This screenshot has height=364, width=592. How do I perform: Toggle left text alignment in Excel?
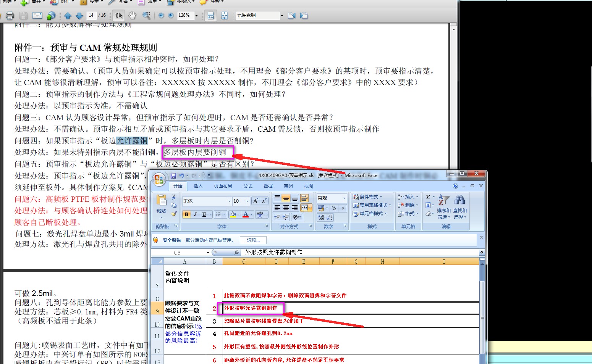coord(277,208)
